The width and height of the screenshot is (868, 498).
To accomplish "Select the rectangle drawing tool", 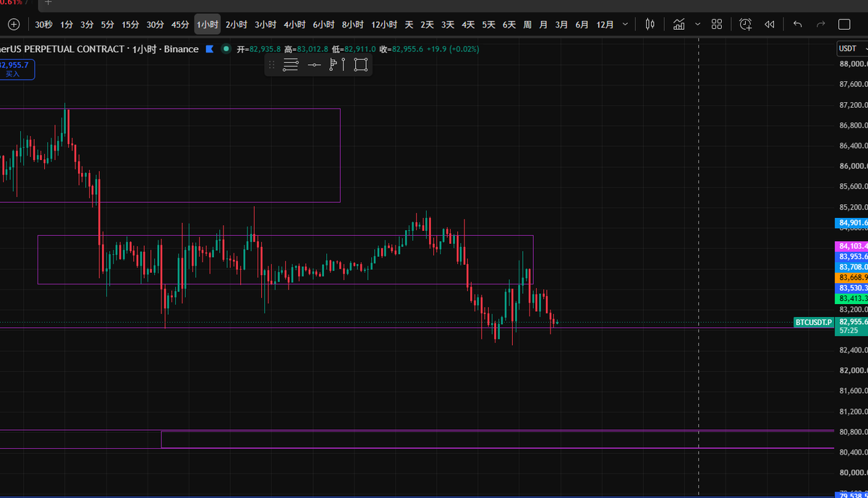I will pyautogui.click(x=360, y=64).
